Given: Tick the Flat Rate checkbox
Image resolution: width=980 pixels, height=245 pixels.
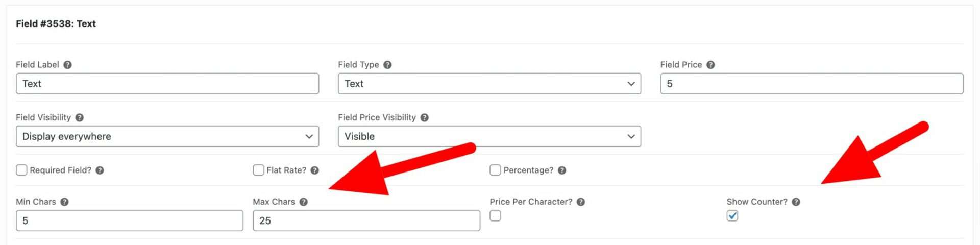Looking at the screenshot, I should pyautogui.click(x=258, y=170).
